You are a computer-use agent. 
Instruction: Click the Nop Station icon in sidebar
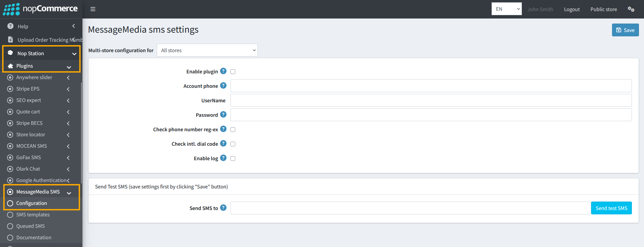[10, 53]
